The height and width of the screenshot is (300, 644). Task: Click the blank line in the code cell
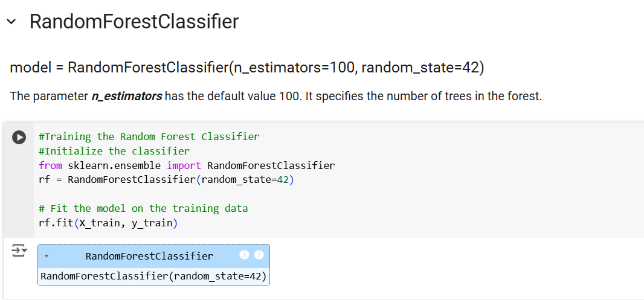point(181,194)
